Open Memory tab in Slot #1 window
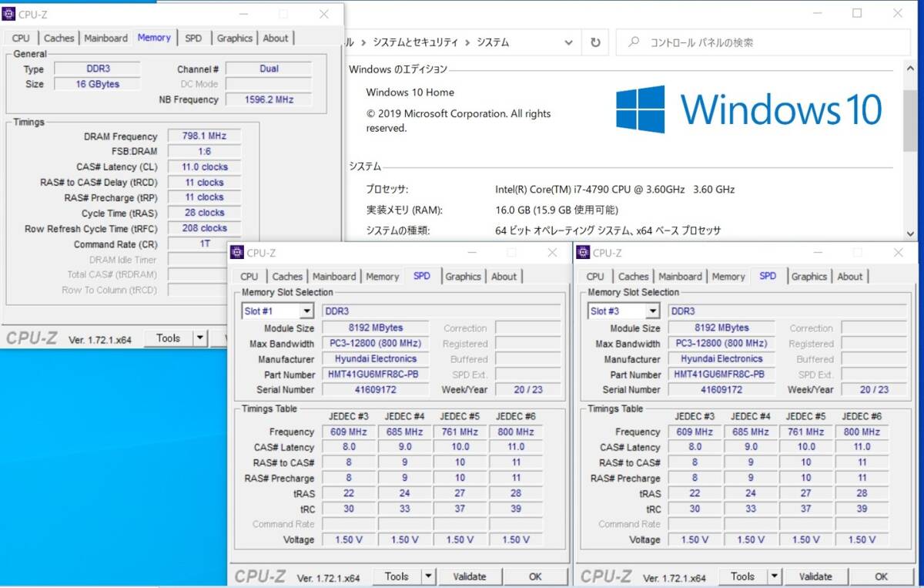This screenshot has width=924, height=588. coord(383,276)
